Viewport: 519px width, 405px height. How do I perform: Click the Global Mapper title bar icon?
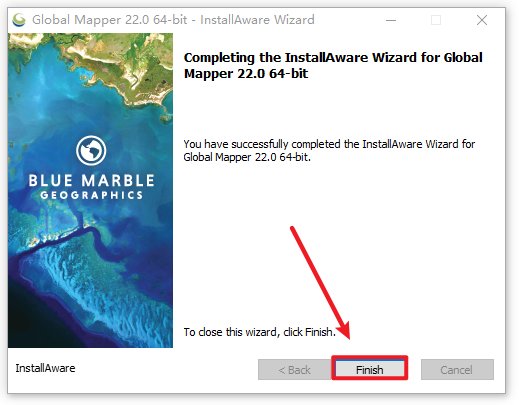point(19,20)
